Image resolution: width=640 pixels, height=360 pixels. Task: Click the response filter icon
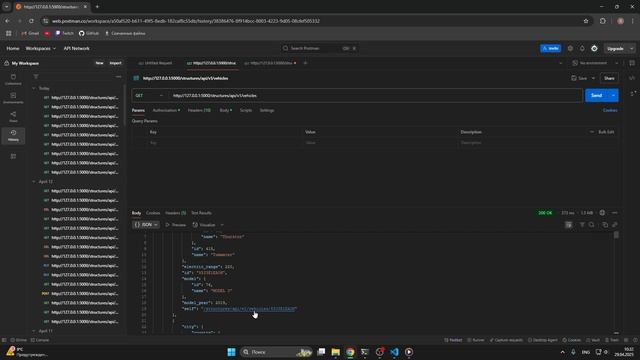[x=582, y=225]
